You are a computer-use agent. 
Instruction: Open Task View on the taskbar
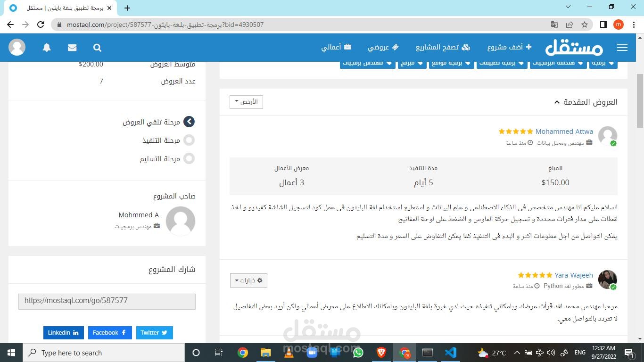219,353
